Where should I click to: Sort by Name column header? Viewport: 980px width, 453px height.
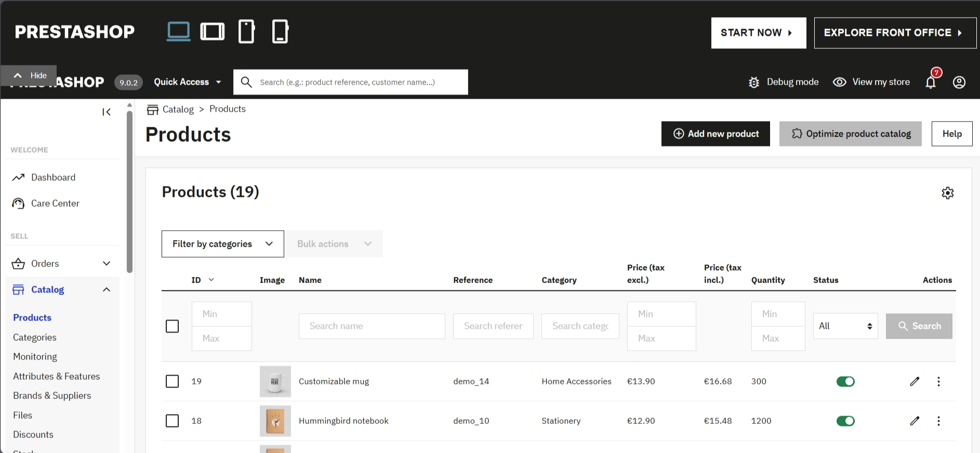(x=310, y=280)
